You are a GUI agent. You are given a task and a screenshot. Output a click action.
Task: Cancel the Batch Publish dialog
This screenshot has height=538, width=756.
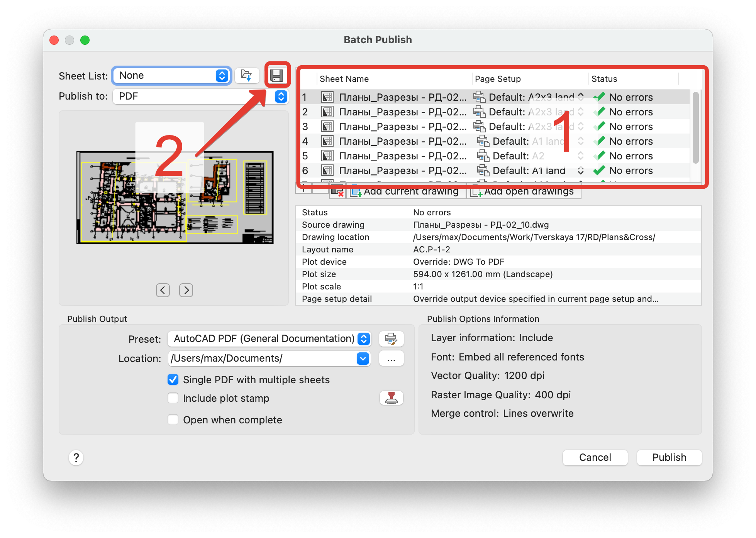click(x=595, y=458)
